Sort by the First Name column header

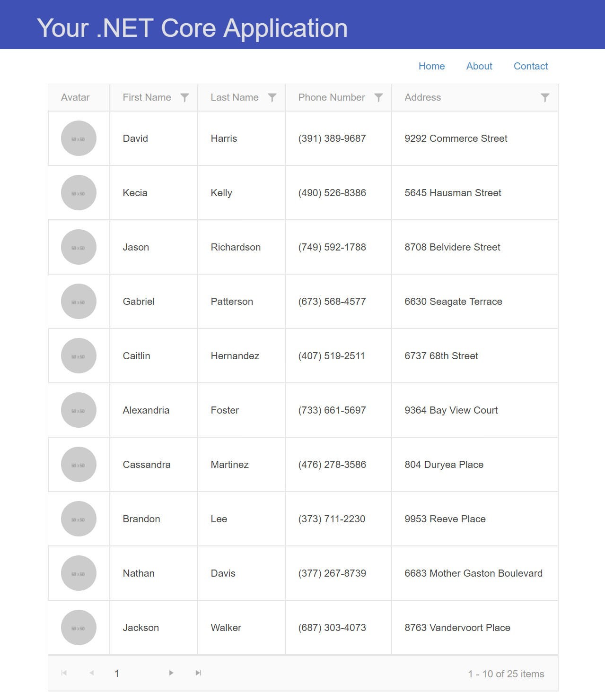(x=147, y=97)
